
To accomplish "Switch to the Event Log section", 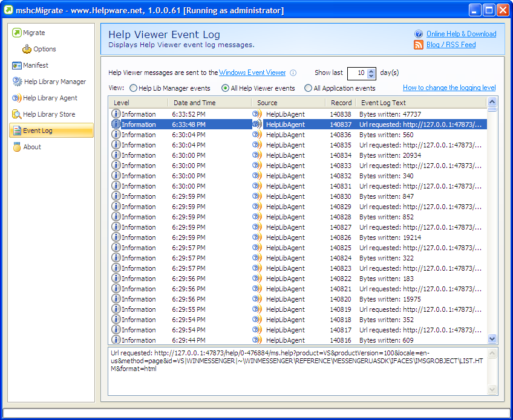I will tap(36, 130).
